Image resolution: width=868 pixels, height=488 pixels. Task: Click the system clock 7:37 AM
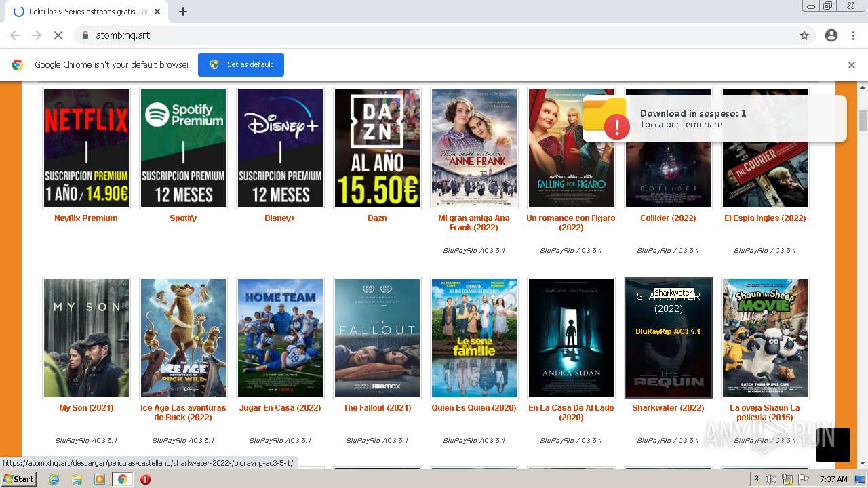tap(833, 479)
